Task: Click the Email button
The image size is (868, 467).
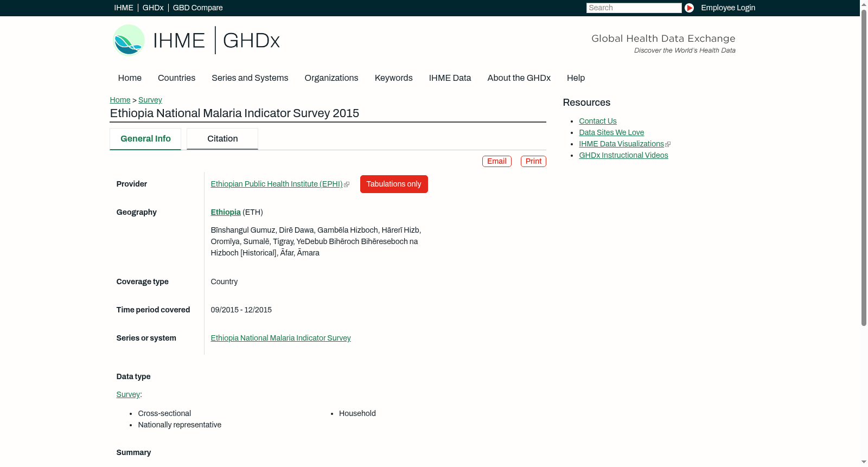Action: (497, 161)
